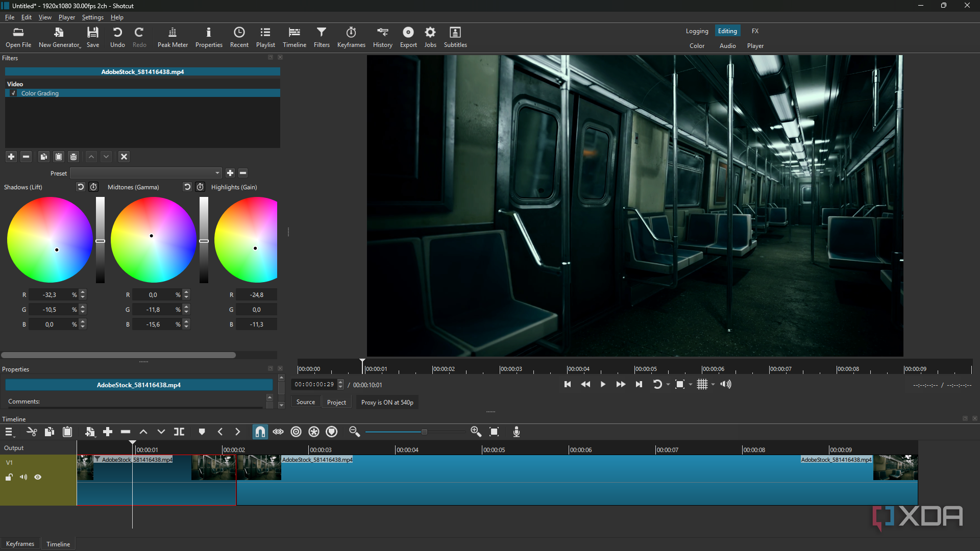Open the timeline hamburger menu
Image resolution: width=980 pixels, height=551 pixels.
[9, 432]
